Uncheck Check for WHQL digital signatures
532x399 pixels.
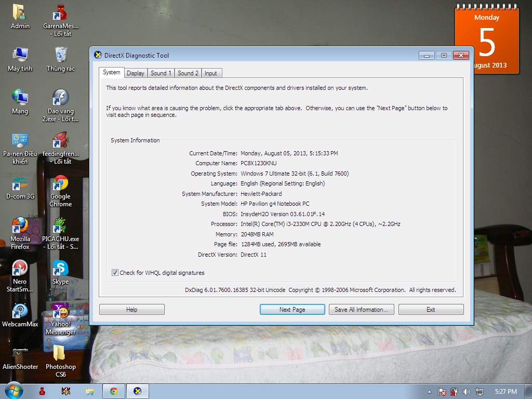pyautogui.click(x=115, y=273)
